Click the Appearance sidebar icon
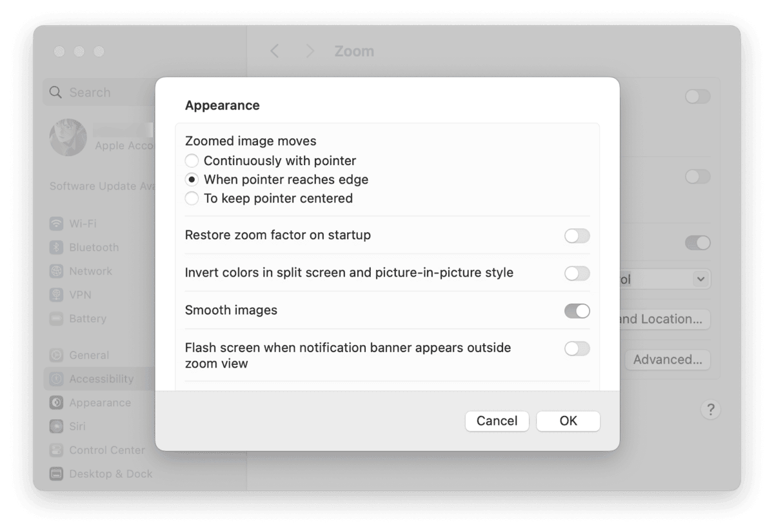 (x=57, y=402)
